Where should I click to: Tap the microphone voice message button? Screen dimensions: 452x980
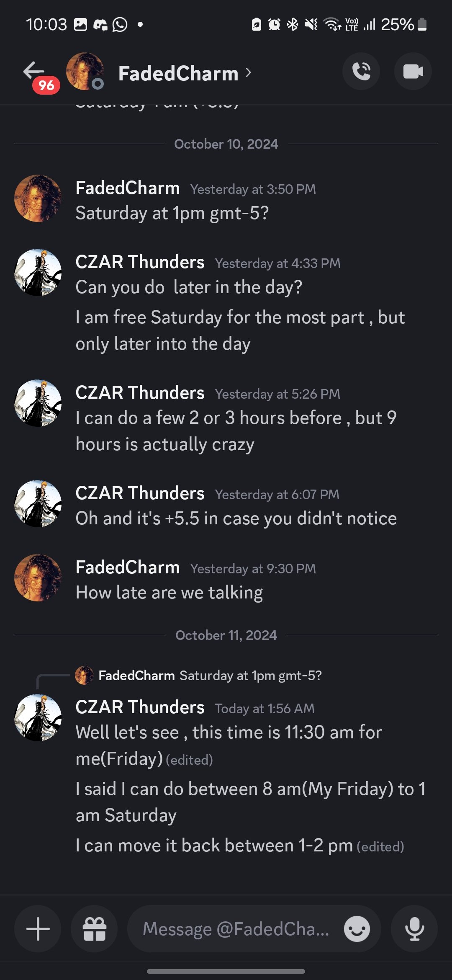(414, 928)
